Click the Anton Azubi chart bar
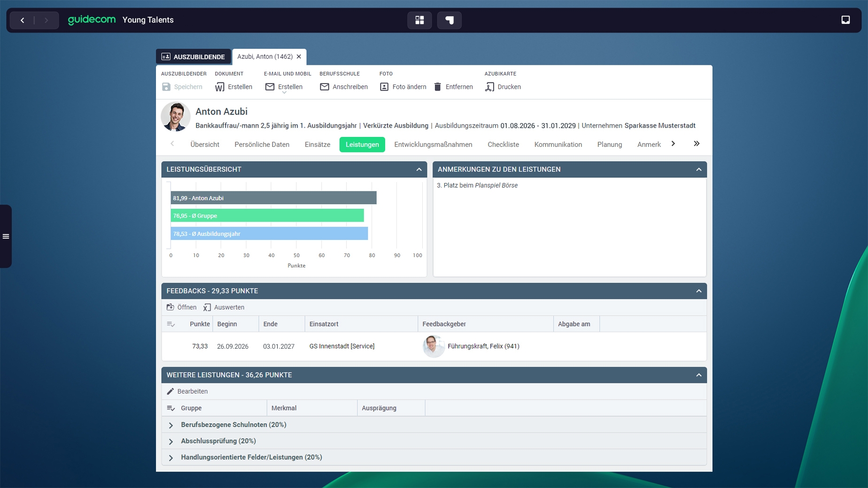Screen dimensions: 868x488 (x=273, y=198)
